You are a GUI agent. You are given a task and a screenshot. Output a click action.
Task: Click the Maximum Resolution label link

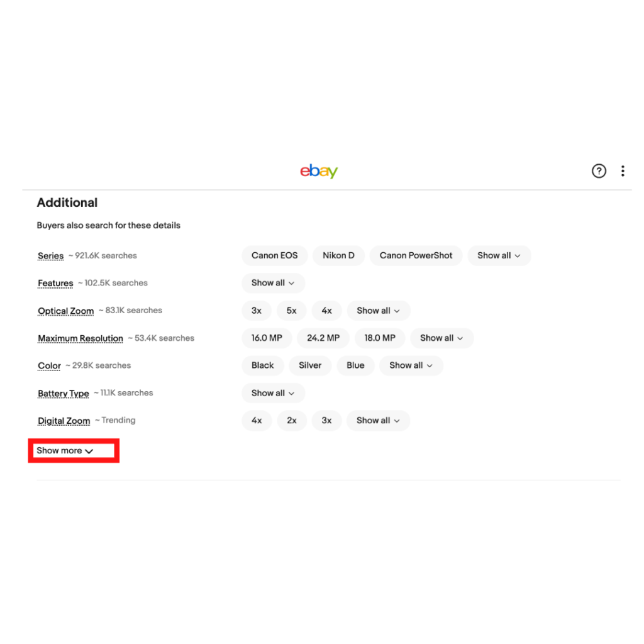coord(80,338)
